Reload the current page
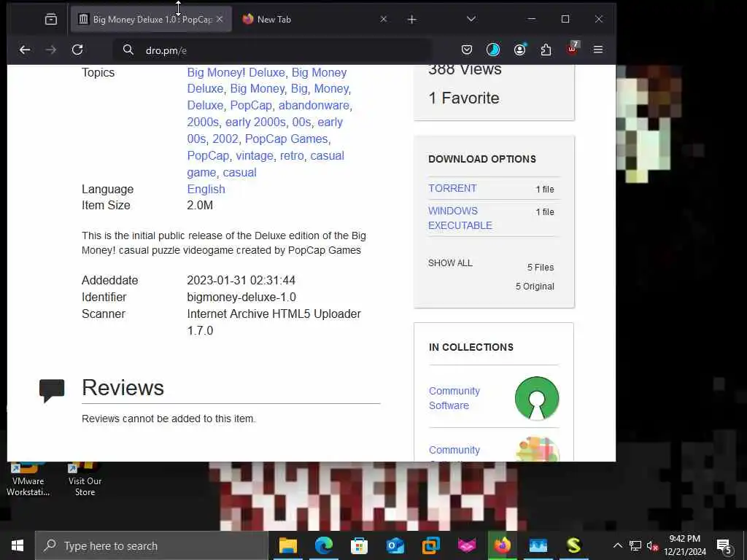This screenshot has width=747, height=560. [x=77, y=50]
